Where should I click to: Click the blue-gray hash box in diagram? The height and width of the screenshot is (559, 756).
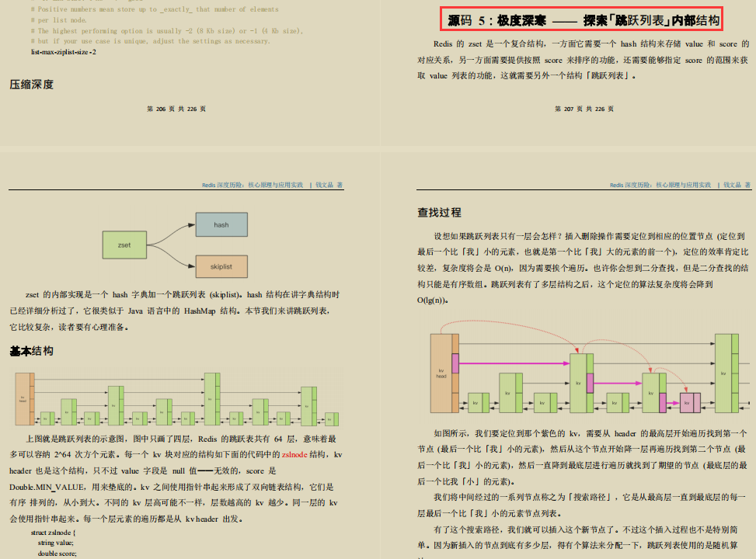coord(221,224)
